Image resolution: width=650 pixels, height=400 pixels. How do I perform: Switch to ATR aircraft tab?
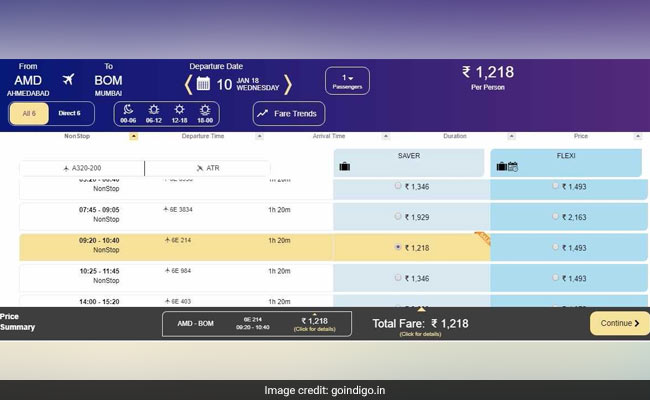click(x=208, y=168)
